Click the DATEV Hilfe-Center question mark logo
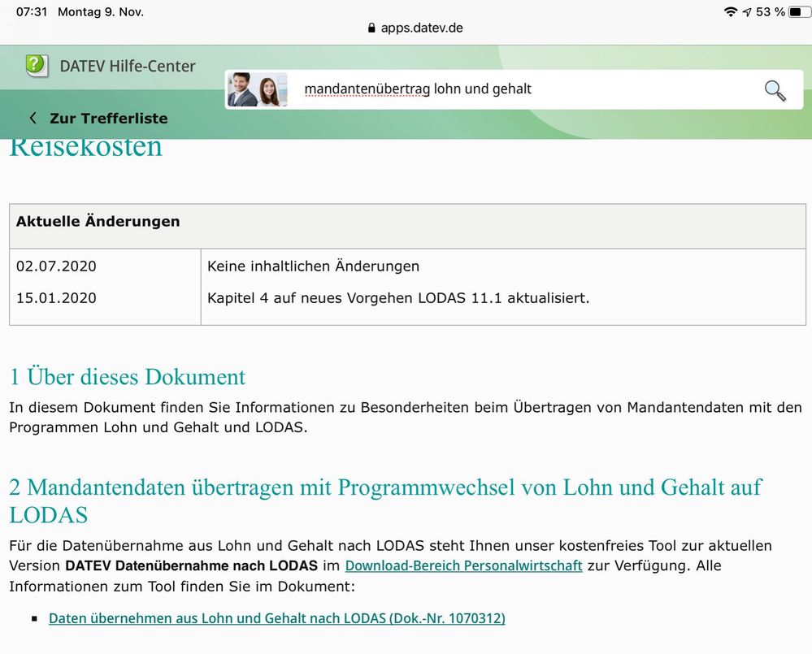The width and height of the screenshot is (812, 654). coord(37,65)
